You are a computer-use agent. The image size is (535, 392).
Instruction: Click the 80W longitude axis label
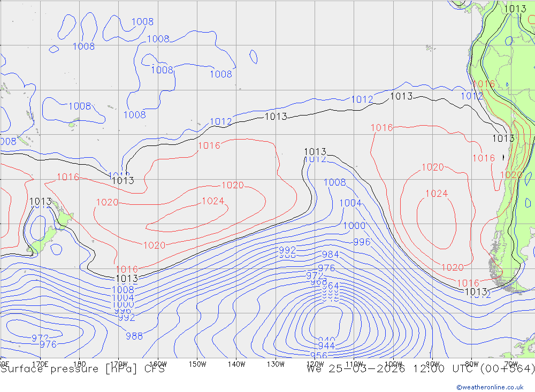(472, 364)
